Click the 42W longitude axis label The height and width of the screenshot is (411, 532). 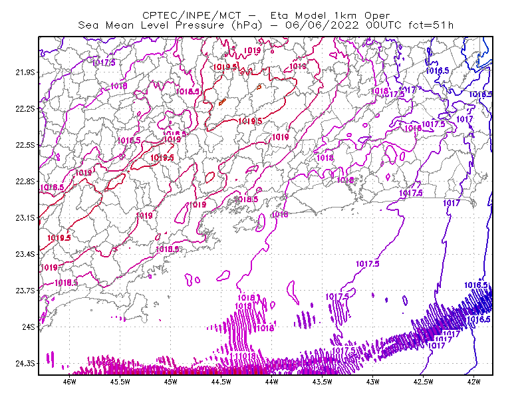coord(474,382)
